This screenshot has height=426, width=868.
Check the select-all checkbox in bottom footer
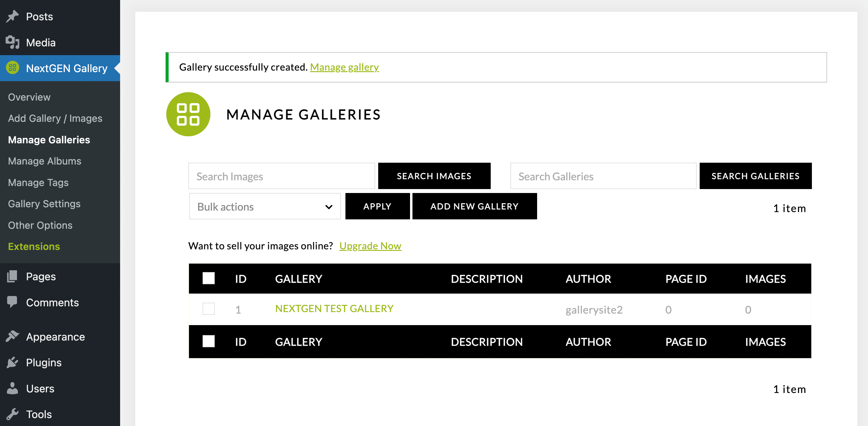(x=208, y=341)
